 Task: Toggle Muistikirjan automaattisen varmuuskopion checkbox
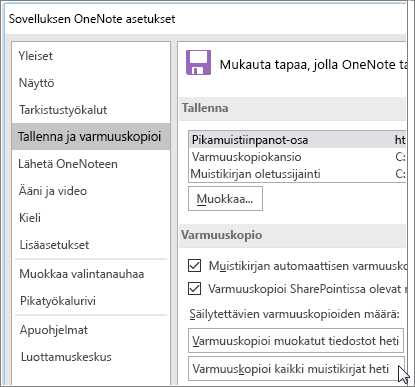pyautogui.click(x=194, y=266)
